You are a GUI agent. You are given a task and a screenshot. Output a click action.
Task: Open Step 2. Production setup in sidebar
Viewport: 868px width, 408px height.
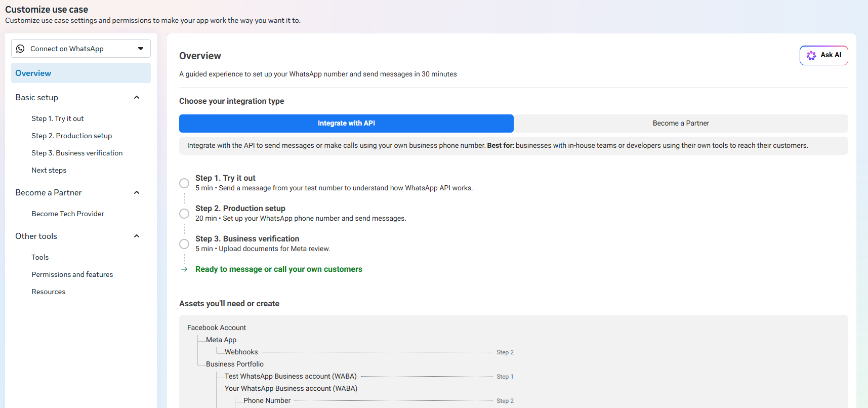(x=72, y=136)
